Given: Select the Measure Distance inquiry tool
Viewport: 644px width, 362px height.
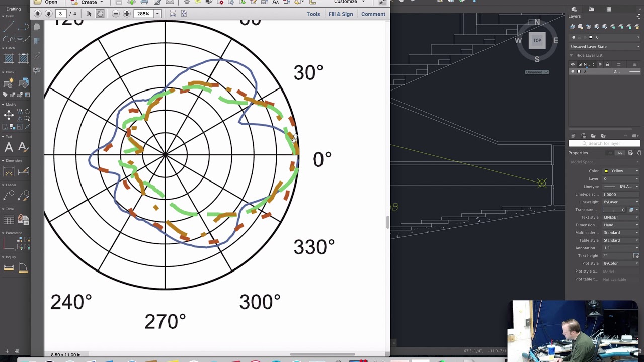Looking at the screenshot, I should (9, 268).
